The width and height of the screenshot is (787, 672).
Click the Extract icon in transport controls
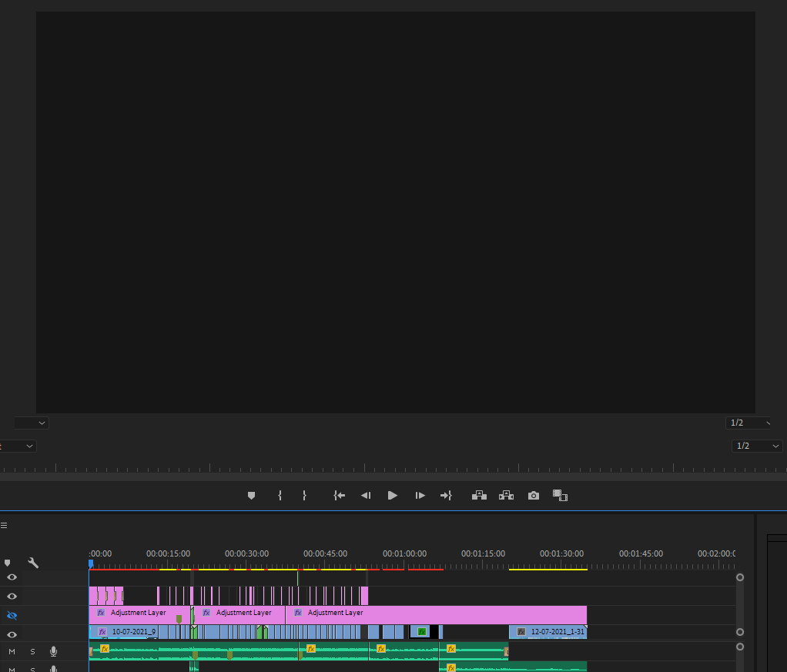click(x=506, y=495)
